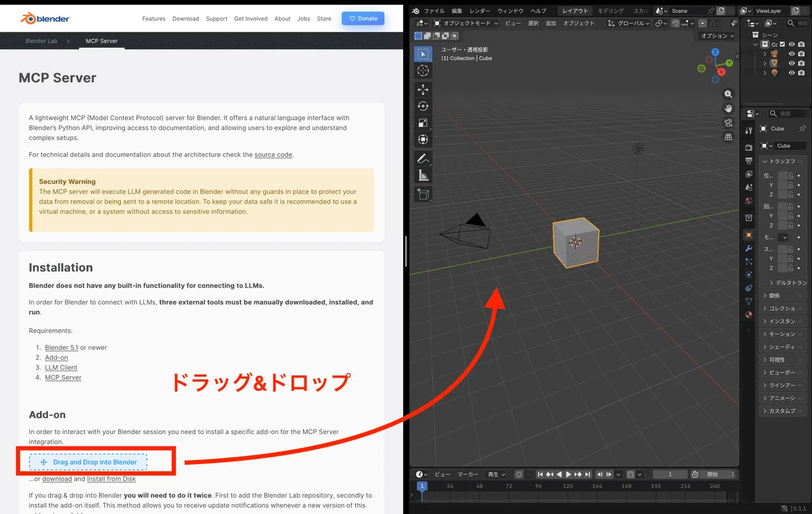Open the source code link
The image size is (812, 514).
point(273,155)
